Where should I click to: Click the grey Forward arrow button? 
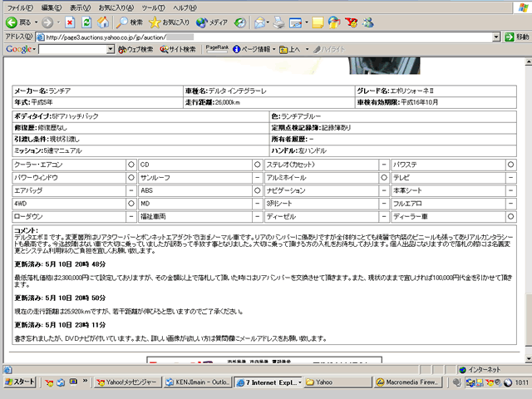[47, 22]
